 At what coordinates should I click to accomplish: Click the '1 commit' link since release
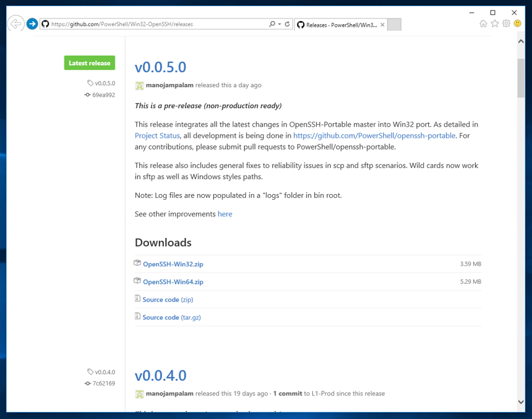(x=288, y=394)
